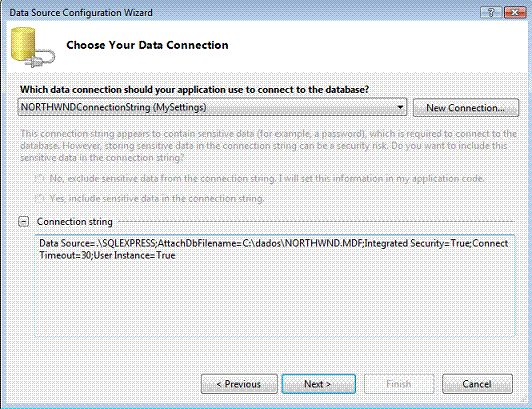This screenshot has width=532, height=409.
Task: Click the Connection string label
Action: coord(75,222)
